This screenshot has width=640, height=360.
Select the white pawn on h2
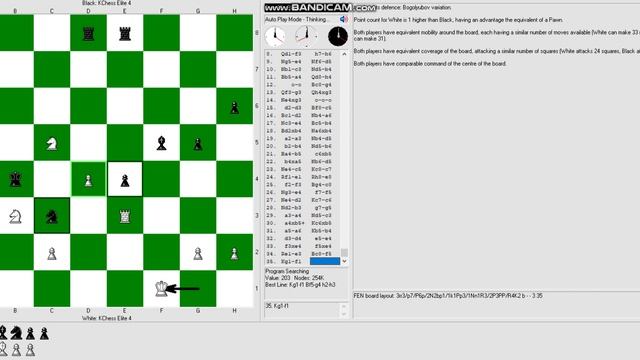point(235,253)
